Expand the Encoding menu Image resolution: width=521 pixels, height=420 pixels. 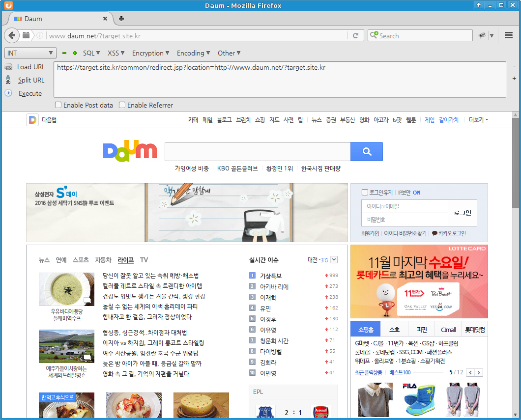tap(193, 53)
